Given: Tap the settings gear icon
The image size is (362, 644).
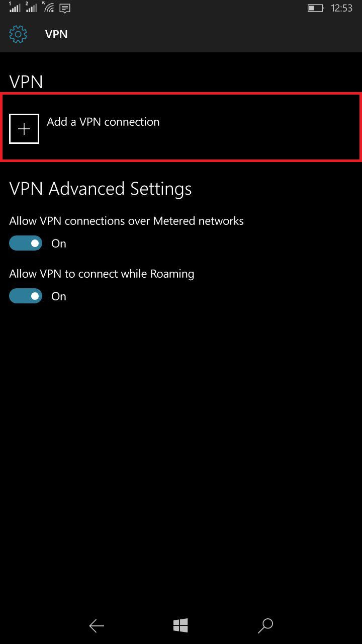Looking at the screenshot, I should click(x=18, y=34).
